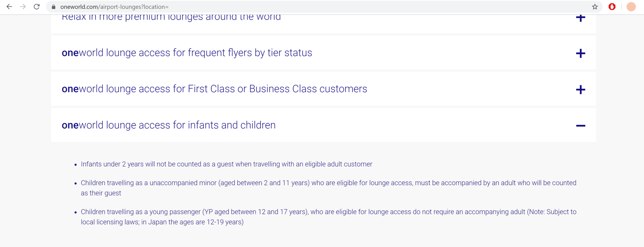This screenshot has height=247, width=644.
Task: Click the bullet about infants under 2 years
Action: pyautogui.click(x=226, y=164)
